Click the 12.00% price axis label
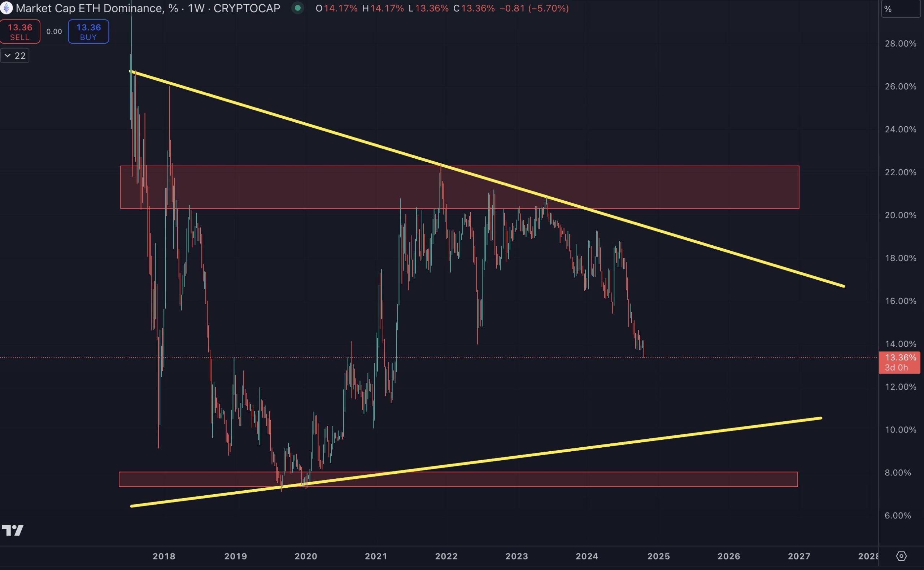 point(901,387)
